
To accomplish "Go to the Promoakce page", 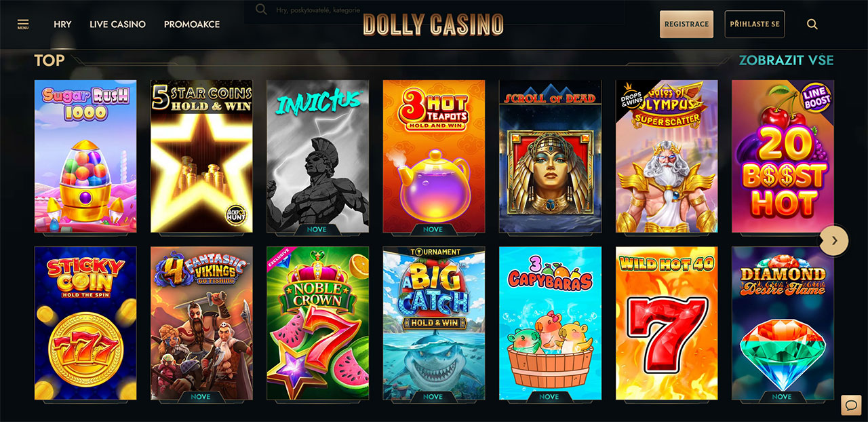I will click(x=192, y=24).
